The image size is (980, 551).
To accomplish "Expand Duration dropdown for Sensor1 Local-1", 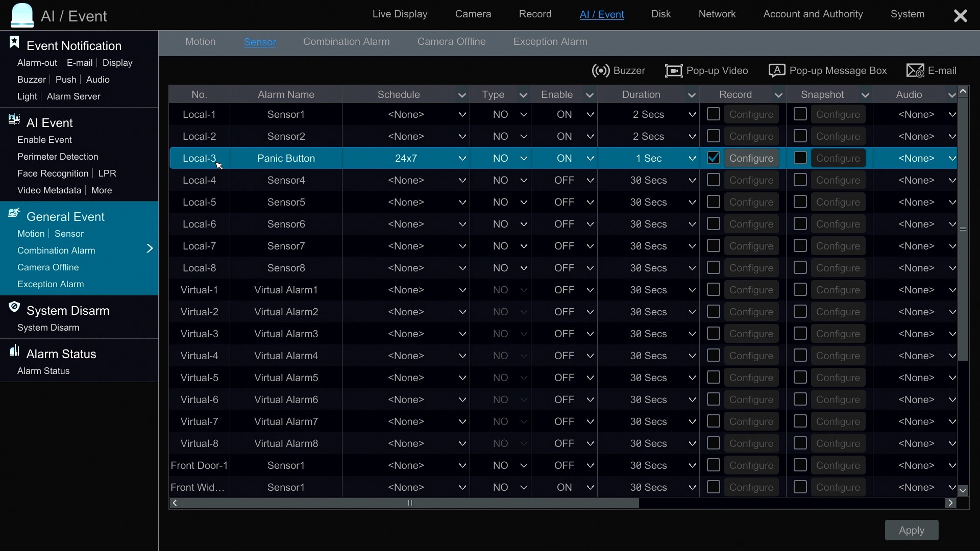I will tap(692, 114).
